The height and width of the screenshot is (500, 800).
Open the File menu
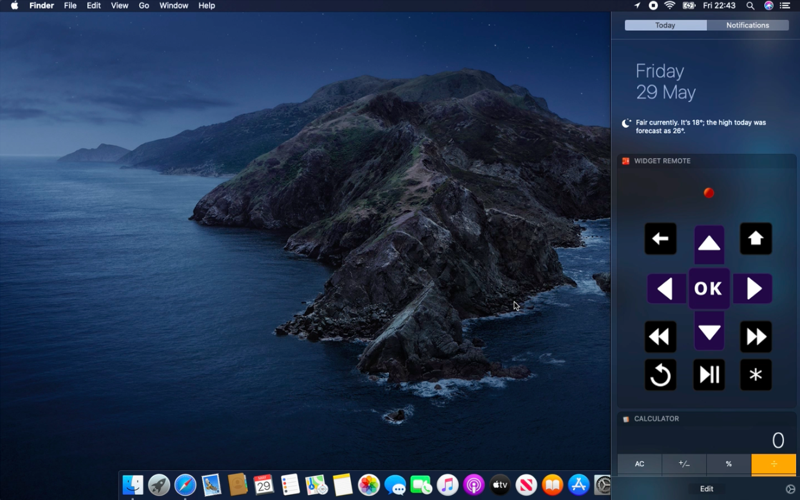click(x=70, y=6)
